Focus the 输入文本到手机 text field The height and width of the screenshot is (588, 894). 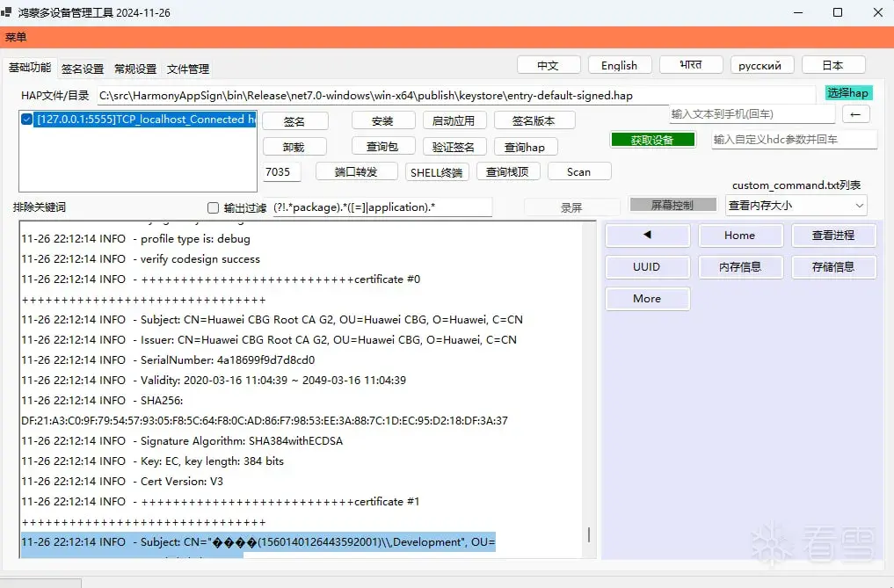point(752,114)
